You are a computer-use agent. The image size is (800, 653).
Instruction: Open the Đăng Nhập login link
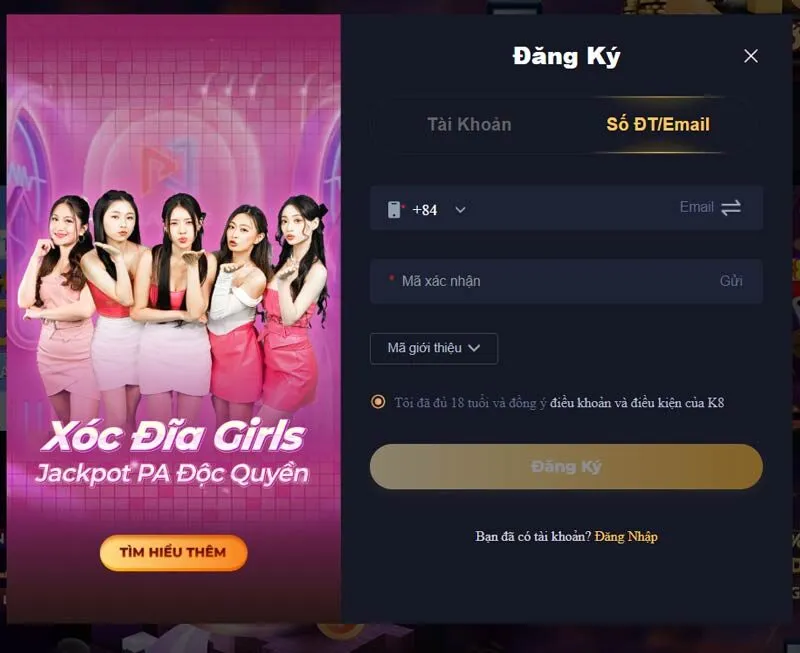[626, 537]
